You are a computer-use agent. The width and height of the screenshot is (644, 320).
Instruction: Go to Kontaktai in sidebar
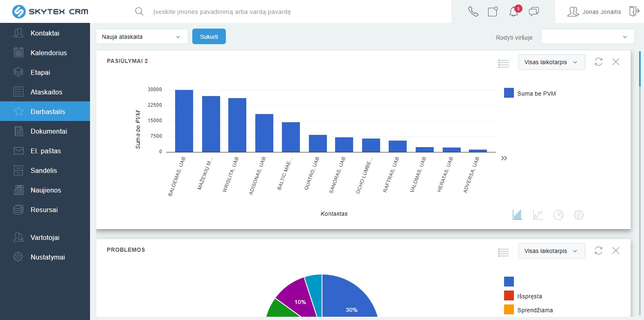click(x=45, y=33)
